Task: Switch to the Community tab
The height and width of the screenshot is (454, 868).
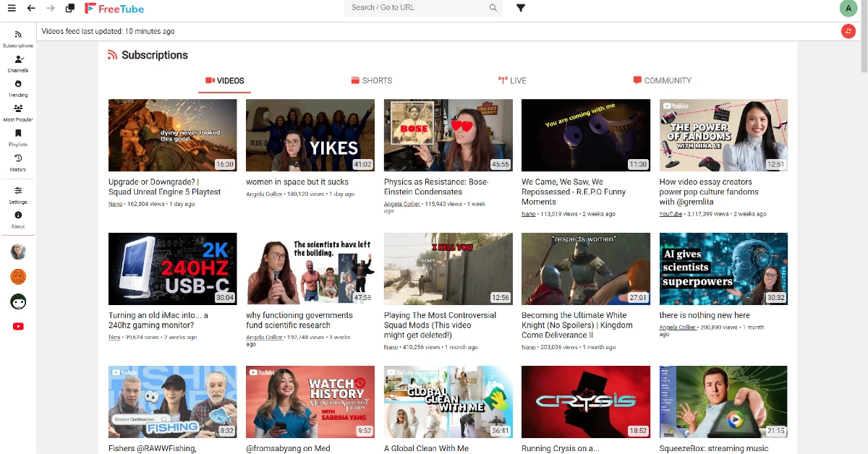Action: point(662,81)
